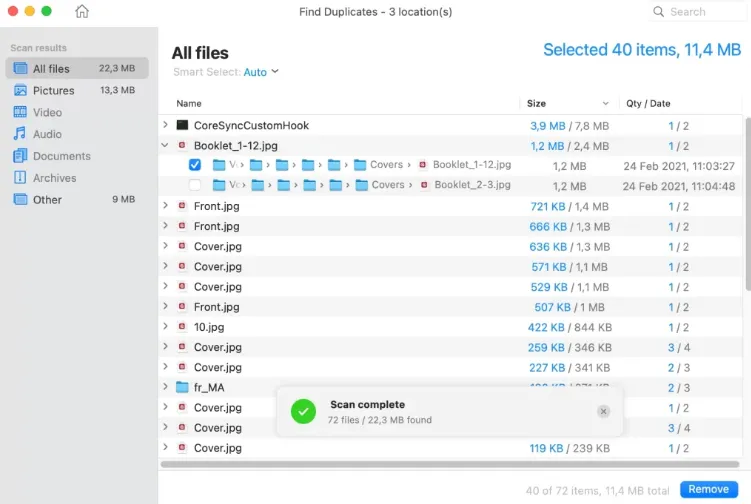Expand the fr_MA folder group
The image size is (751, 504).
(165, 387)
